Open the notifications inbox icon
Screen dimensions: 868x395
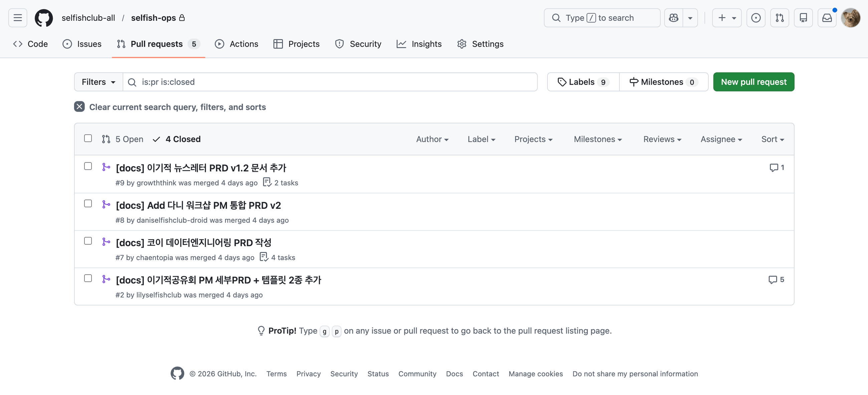[x=827, y=17]
